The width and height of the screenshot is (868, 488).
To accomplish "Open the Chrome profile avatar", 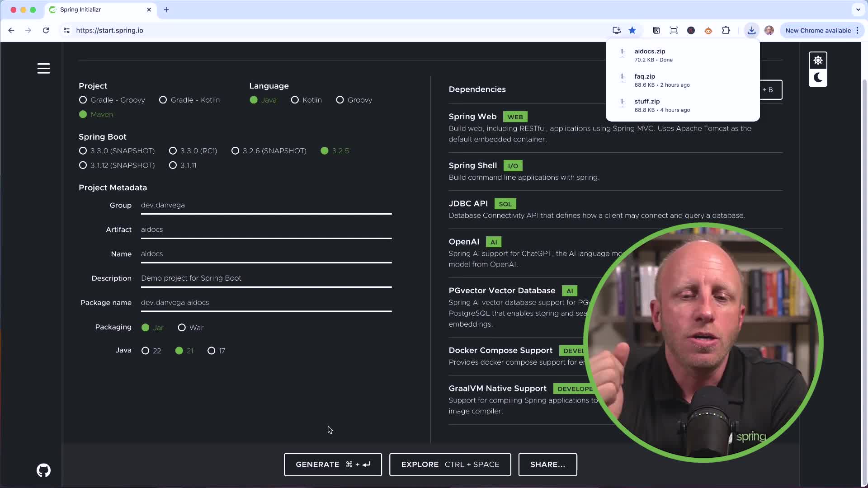I will point(769,30).
